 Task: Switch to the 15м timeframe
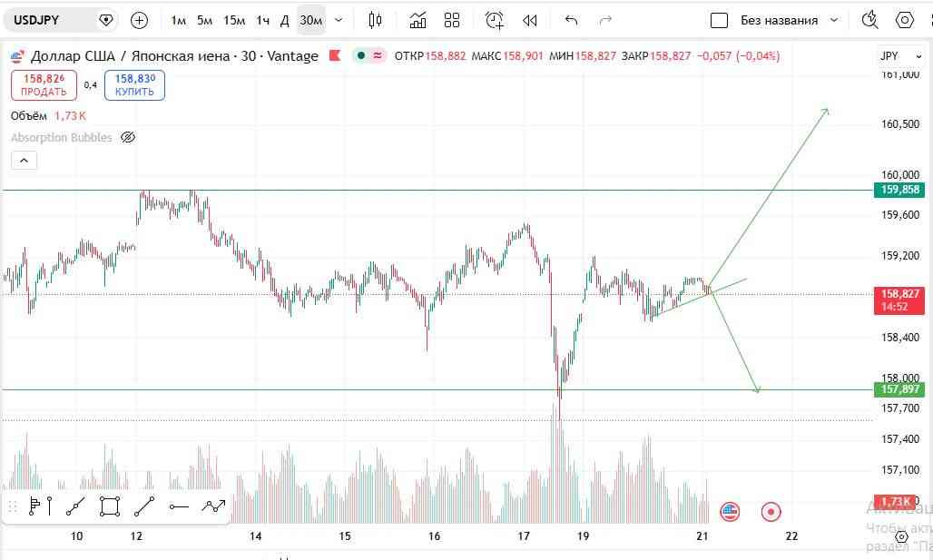click(234, 20)
